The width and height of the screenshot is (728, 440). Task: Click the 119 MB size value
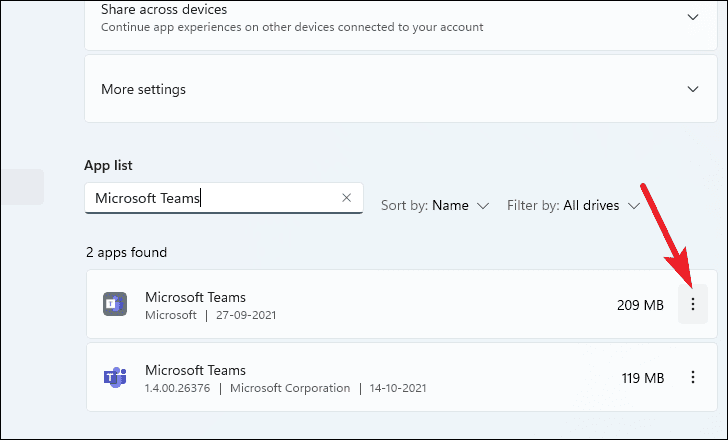pyautogui.click(x=641, y=378)
